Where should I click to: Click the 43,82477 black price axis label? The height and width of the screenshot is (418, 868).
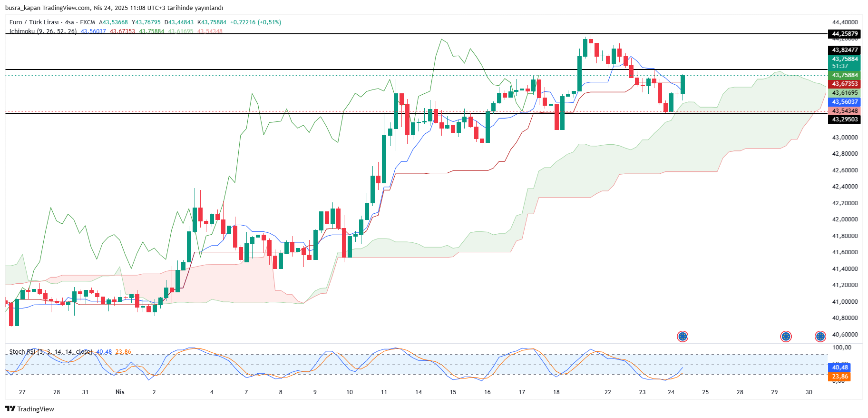click(x=845, y=50)
